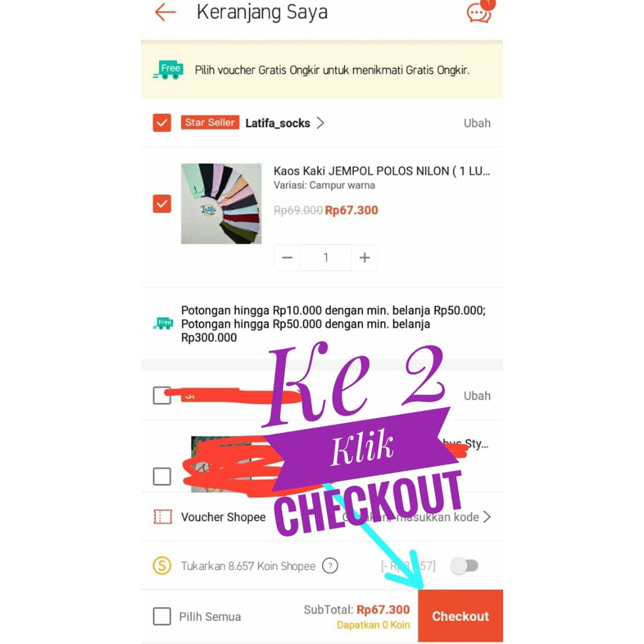Expand Voucher Shopee code entry chevron
Image resolution: width=644 pixels, height=644 pixels.
[x=487, y=517]
